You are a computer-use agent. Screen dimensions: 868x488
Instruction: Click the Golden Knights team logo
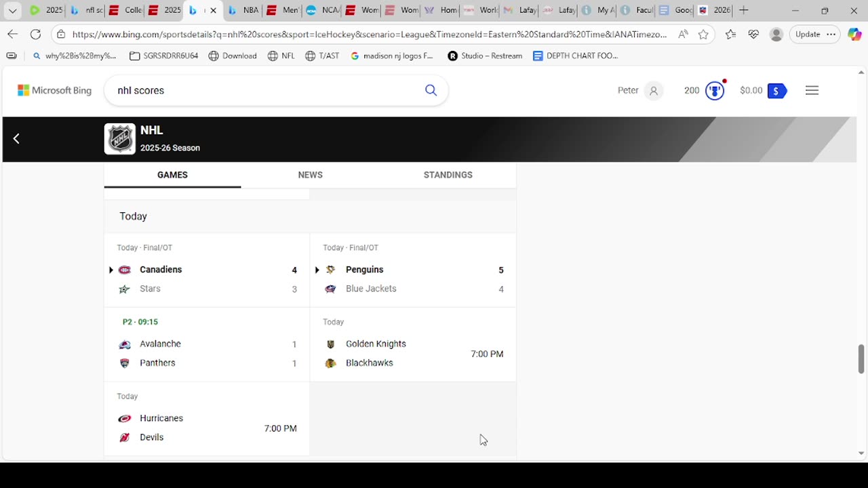[x=330, y=344]
